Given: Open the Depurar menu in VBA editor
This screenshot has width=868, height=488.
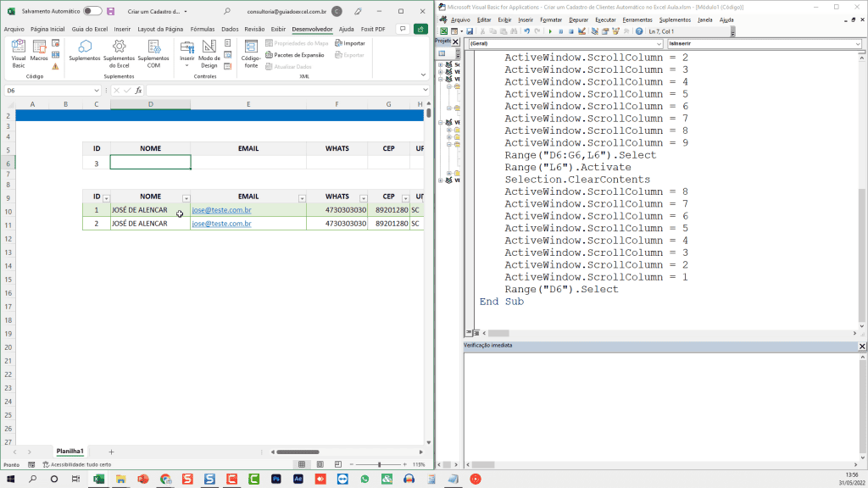Looking at the screenshot, I should [x=578, y=19].
